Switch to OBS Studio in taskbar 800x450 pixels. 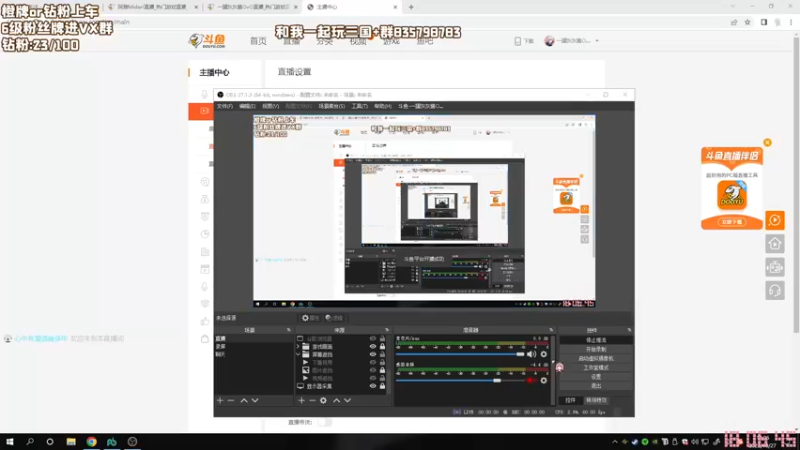pyautogui.click(x=132, y=442)
